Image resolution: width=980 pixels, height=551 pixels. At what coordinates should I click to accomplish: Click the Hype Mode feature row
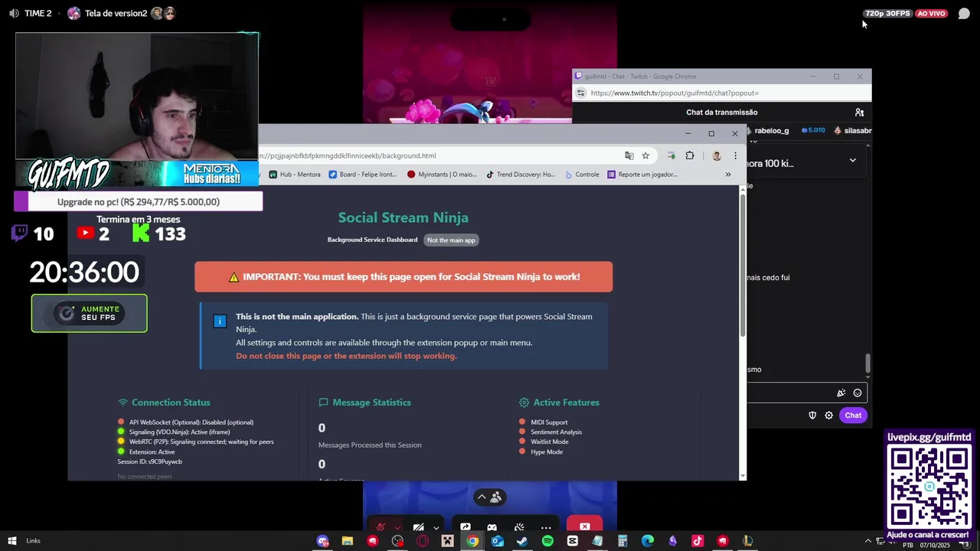point(541,452)
